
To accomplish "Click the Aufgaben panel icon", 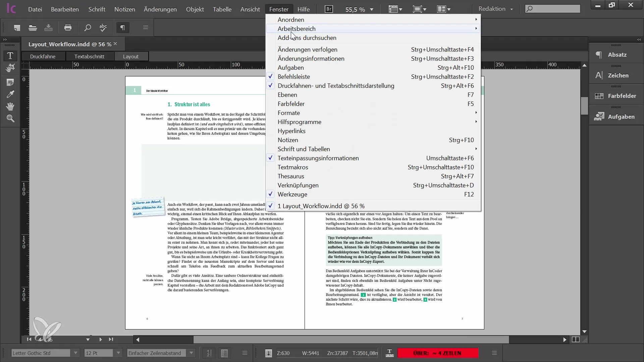I will [599, 116].
